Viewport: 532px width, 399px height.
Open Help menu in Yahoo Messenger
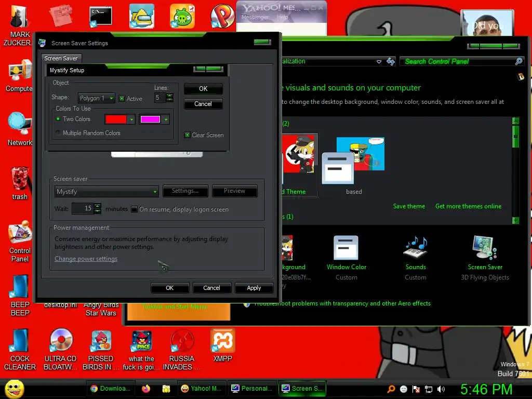point(282,17)
